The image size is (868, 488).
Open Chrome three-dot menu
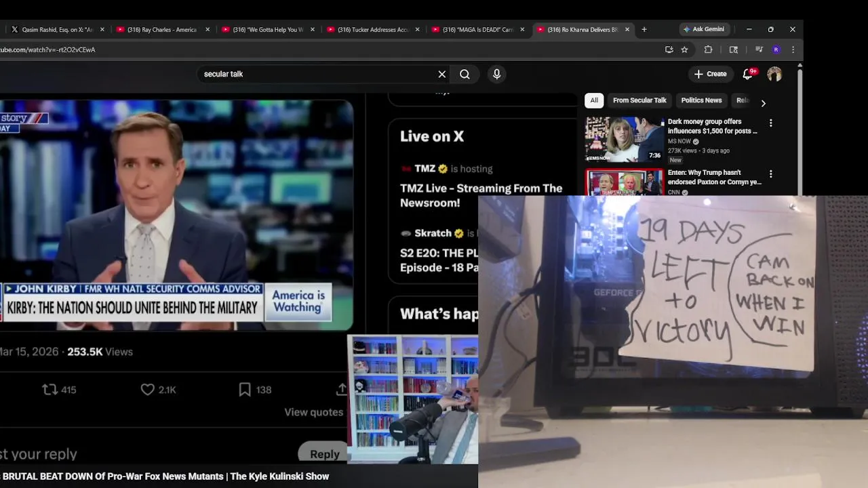[793, 49]
